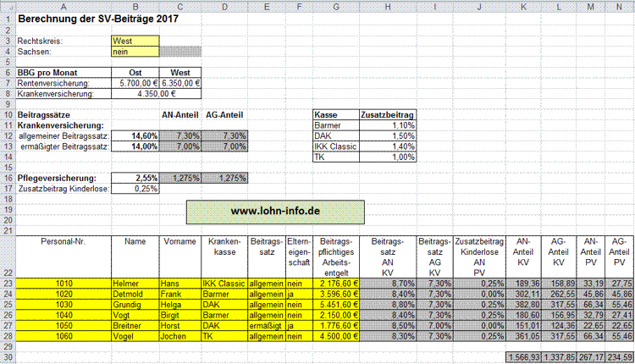Screen dimensions: 635x364
Task: Click the total cell 267,17
Action: click(590, 357)
